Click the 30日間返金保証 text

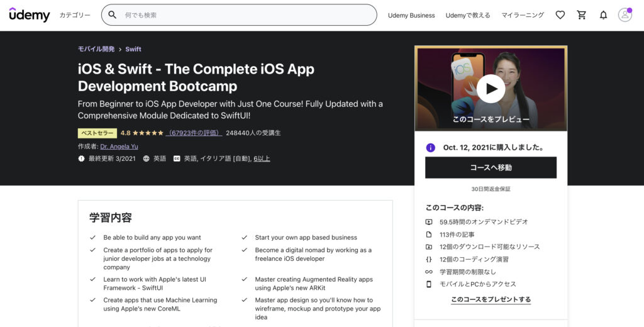click(491, 189)
